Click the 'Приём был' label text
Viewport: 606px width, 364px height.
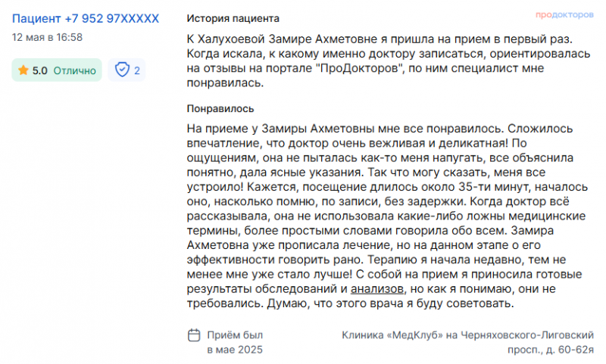pyautogui.click(x=235, y=334)
